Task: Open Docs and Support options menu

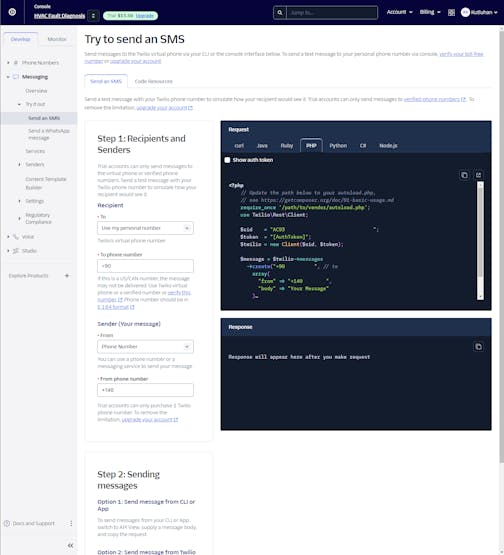Action: coord(71,523)
